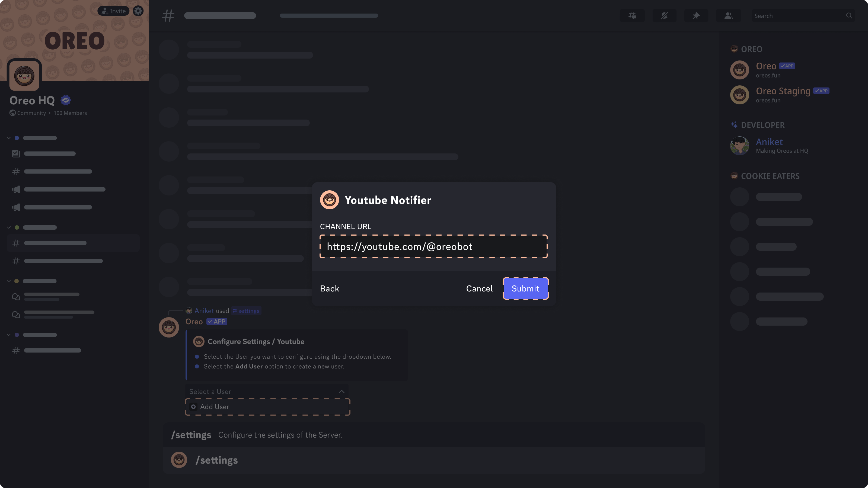Click Oreo HQ server avatar
Screen dimensions: 868x488
tap(24, 75)
